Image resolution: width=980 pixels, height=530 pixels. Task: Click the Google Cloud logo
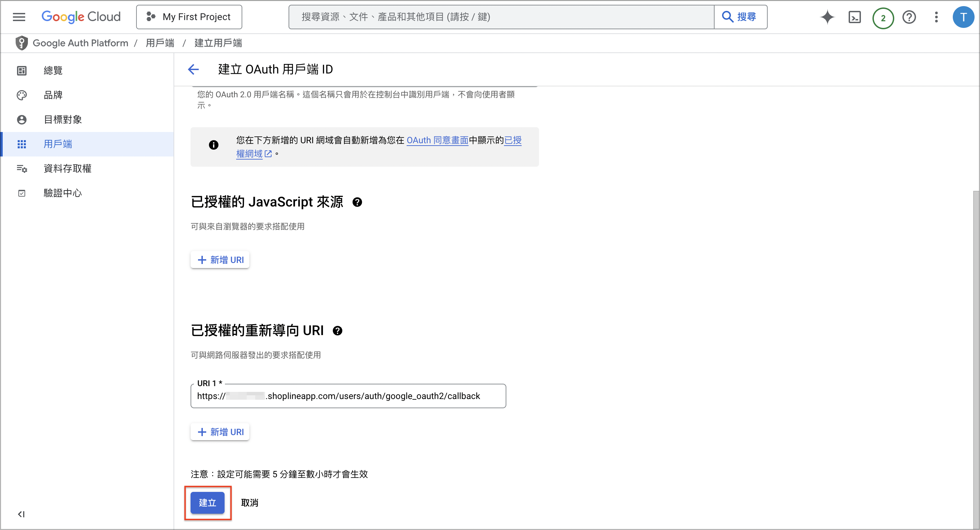tap(81, 17)
